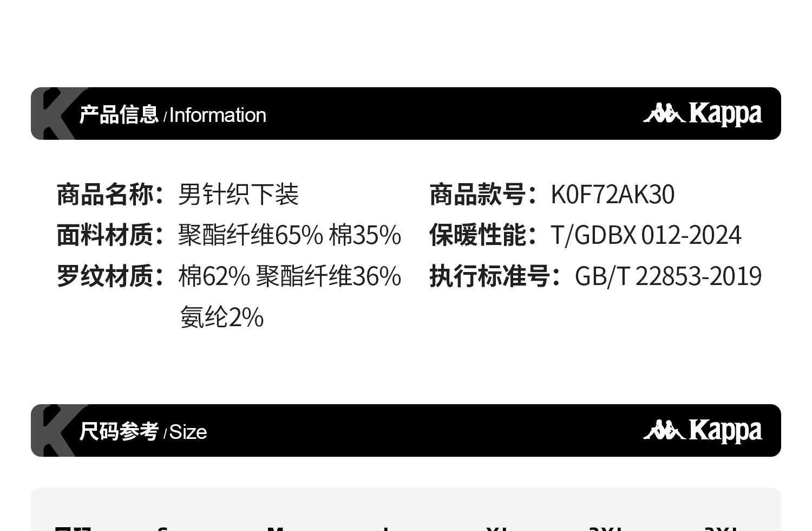
Task: Click the English word Size in the header
Action: pyautogui.click(x=188, y=432)
